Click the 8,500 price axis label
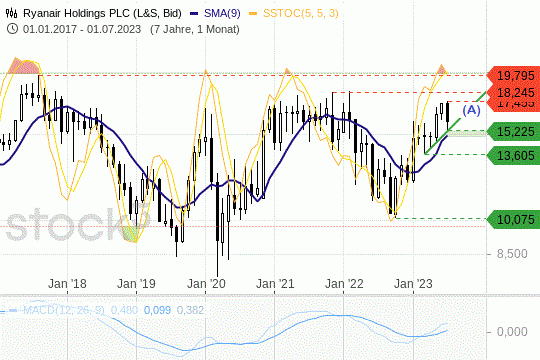Viewport: 540px width, 360px height. point(512,254)
